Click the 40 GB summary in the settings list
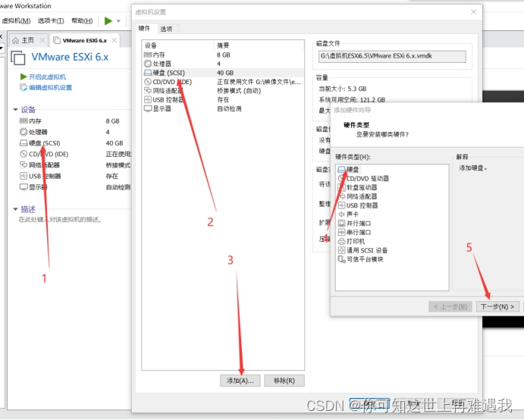The width and height of the screenshot is (524, 420). pyautogui.click(x=225, y=73)
